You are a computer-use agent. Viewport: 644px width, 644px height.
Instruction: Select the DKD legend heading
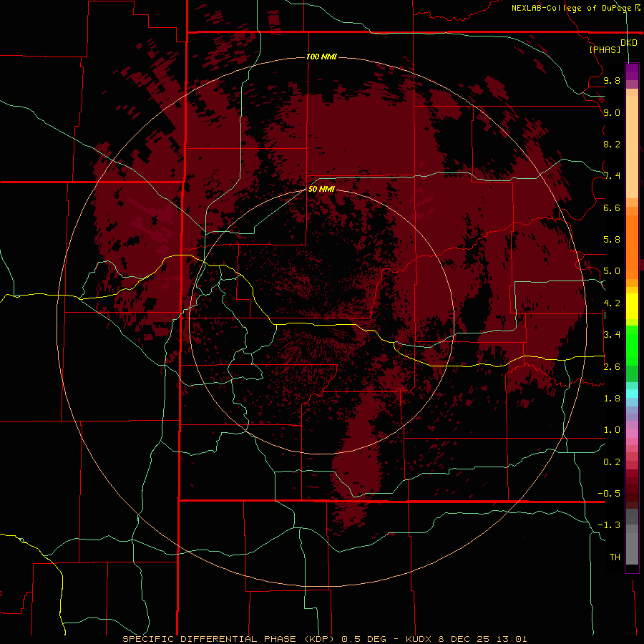628,43
